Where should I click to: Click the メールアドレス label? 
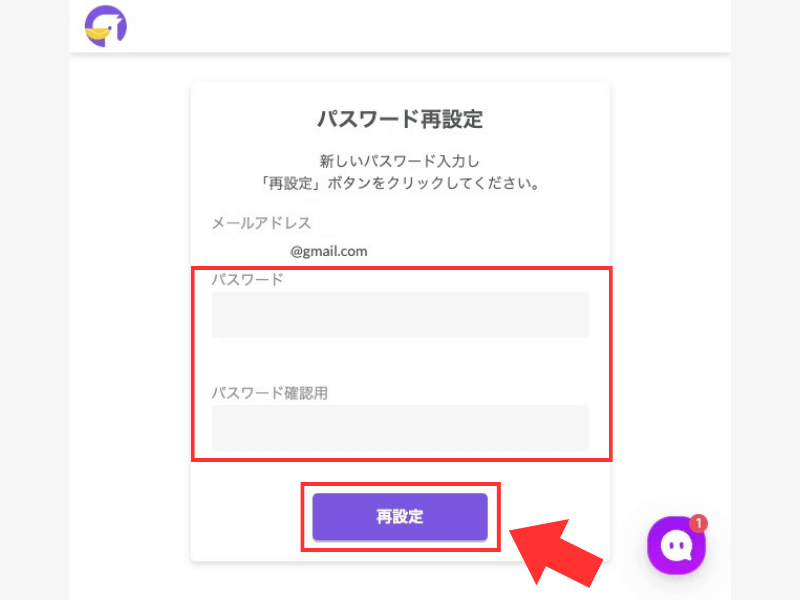point(262,223)
